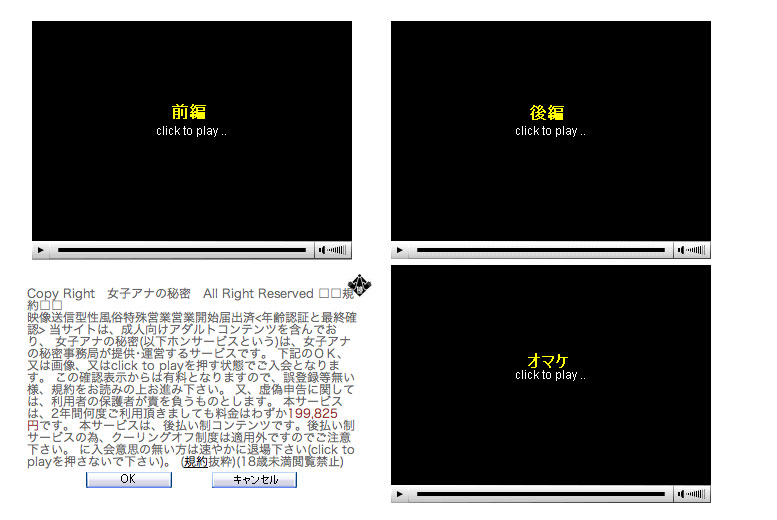Click the 後編 video screen
This screenshot has height=520, width=777.
click(550, 130)
